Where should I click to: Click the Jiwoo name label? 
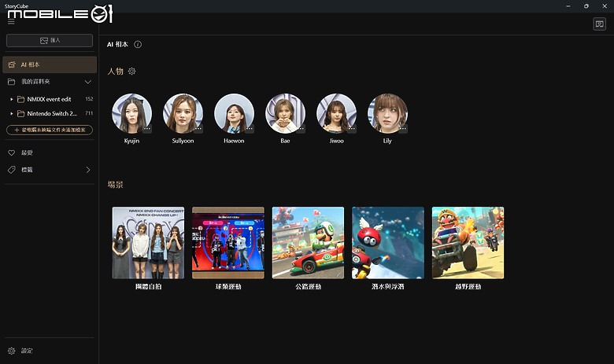point(336,141)
